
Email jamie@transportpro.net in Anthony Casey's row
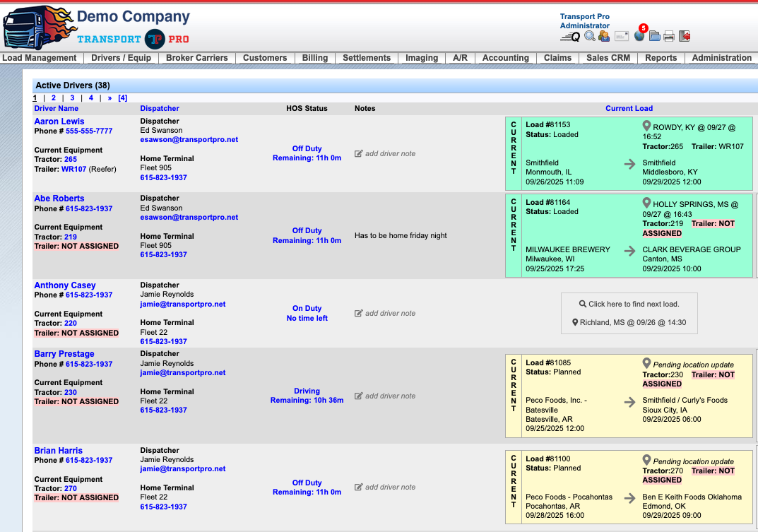(183, 305)
